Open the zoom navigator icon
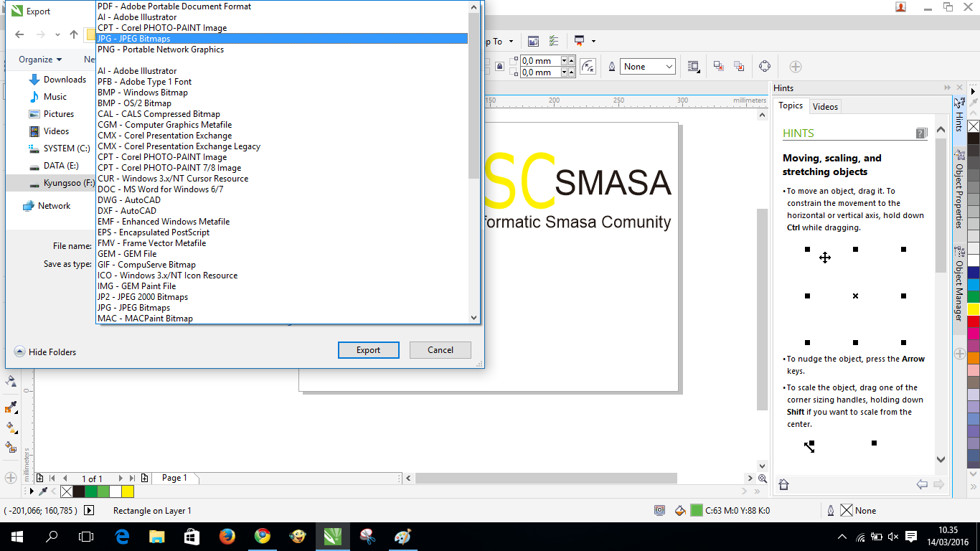 click(x=762, y=479)
